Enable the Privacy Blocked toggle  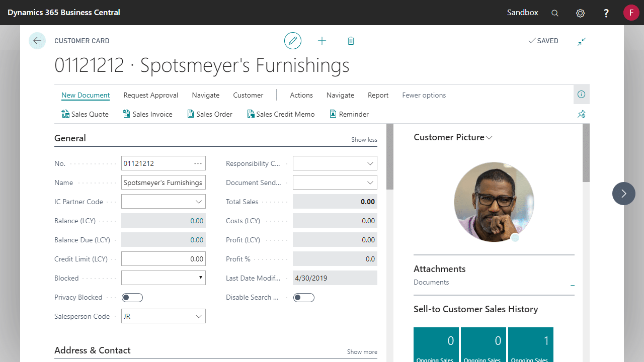(132, 298)
